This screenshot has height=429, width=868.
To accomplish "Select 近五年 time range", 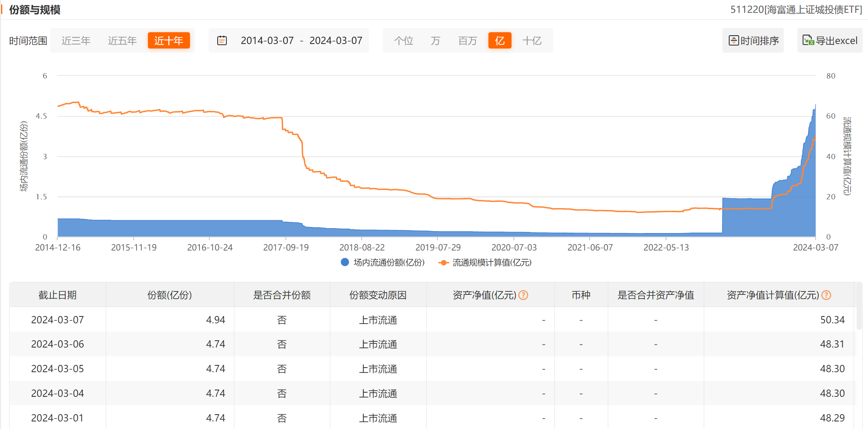I will [122, 41].
